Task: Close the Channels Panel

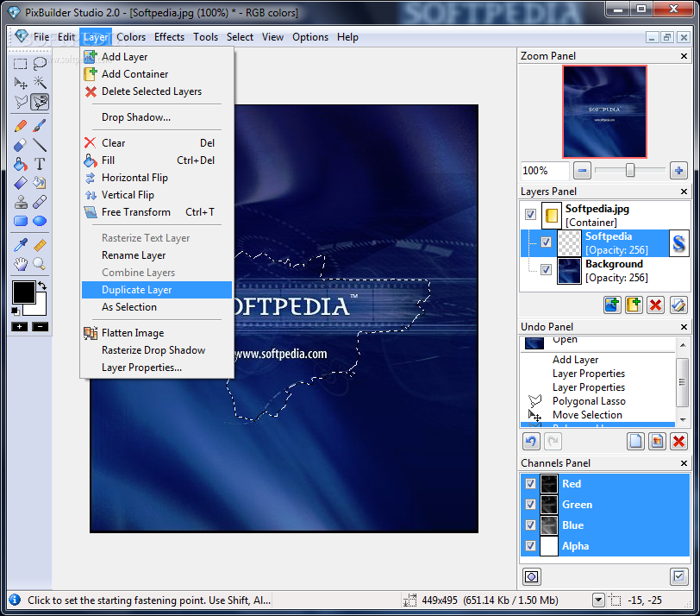Action: (x=684, y=463)
